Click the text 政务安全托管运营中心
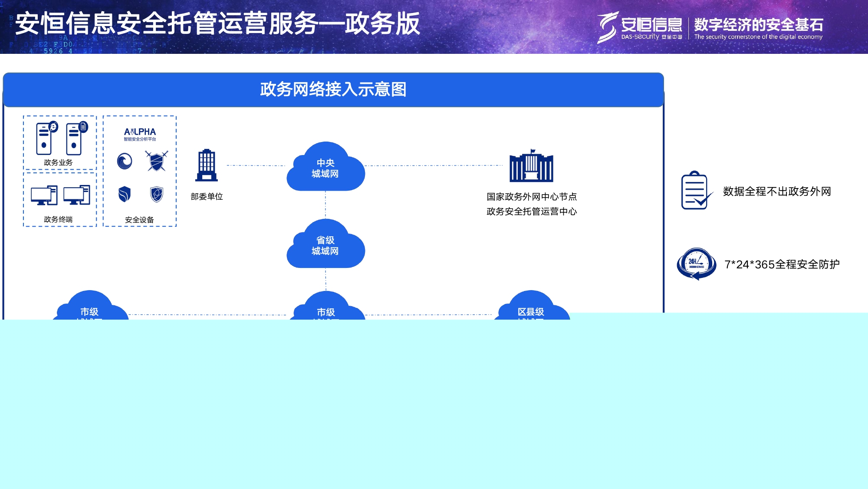868x489 pixels. (x=532, y=211)
